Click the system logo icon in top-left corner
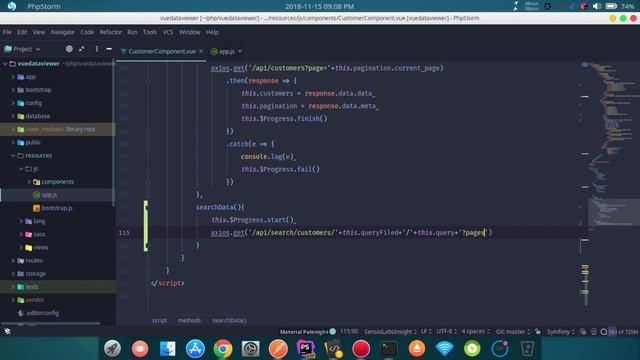 (x=12, y=6)
